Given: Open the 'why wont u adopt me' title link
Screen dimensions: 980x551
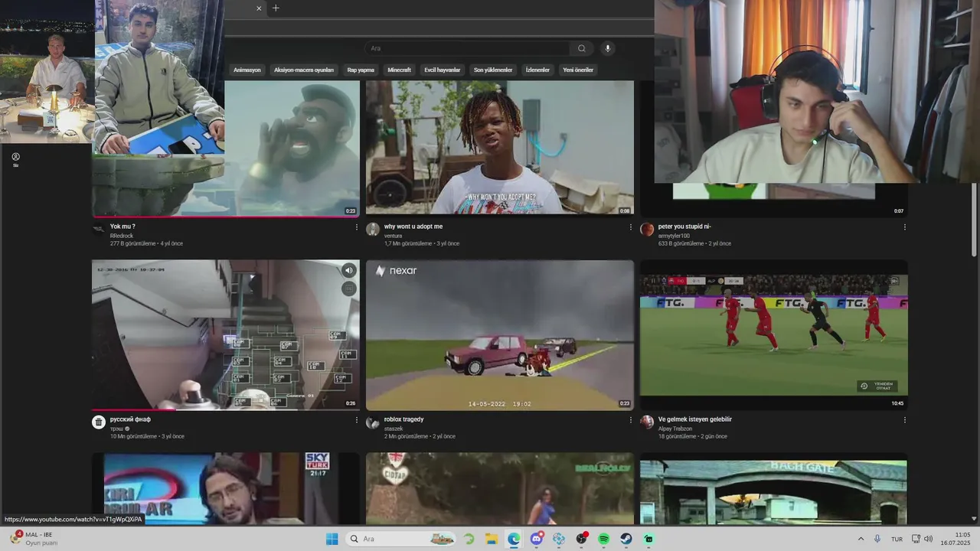Looking at the screenshot, I should coord(413,227).
